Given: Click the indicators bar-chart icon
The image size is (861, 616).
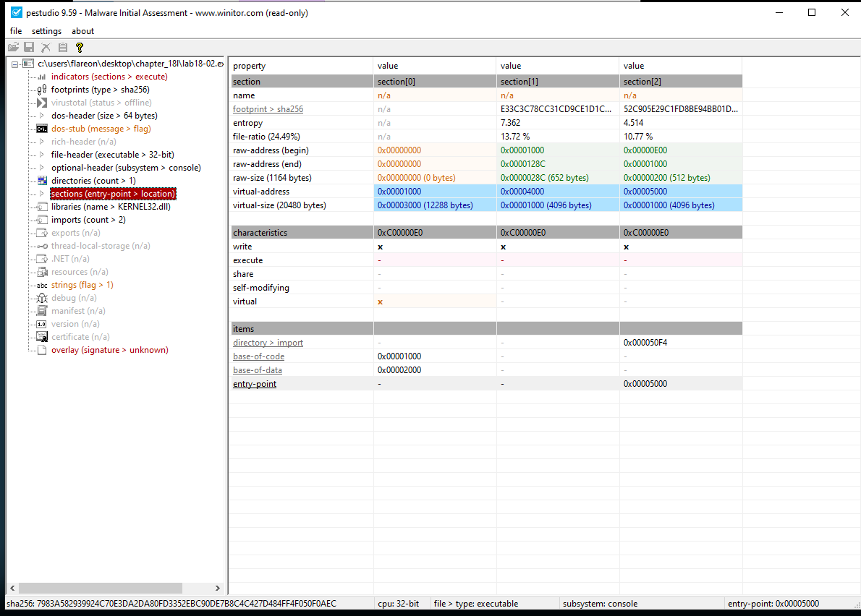Looking at the screenshot, I should pyautogui.click(x=42, y=77).
